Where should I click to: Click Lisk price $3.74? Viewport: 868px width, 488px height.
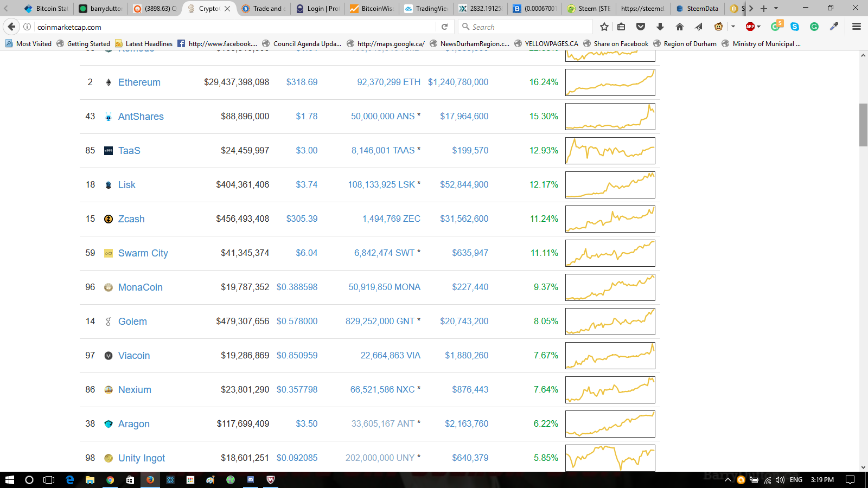pos(307,185)
